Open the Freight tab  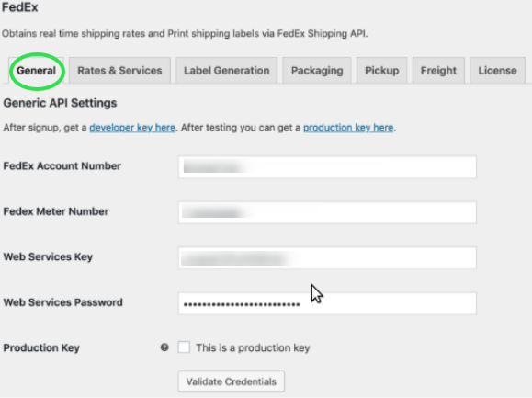coord(438,71)
